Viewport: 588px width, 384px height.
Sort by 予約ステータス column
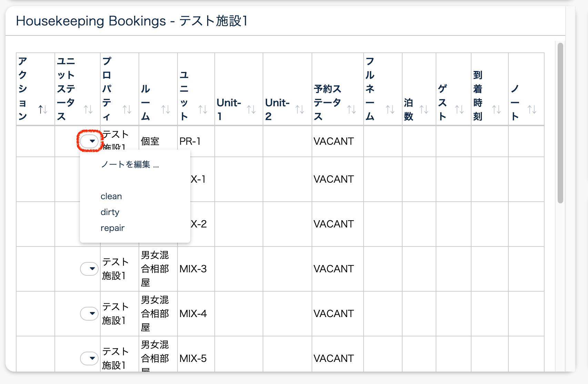(x=351, y=110)
